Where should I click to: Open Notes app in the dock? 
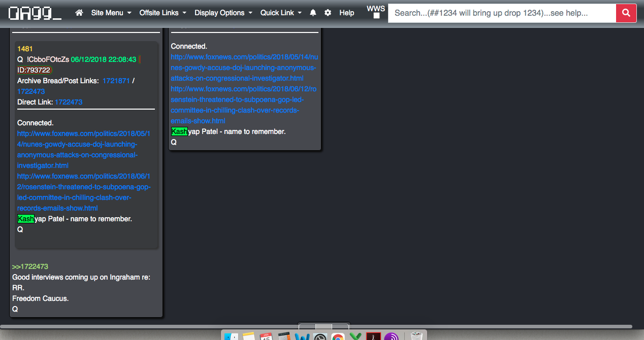click(x=248, y=337)
